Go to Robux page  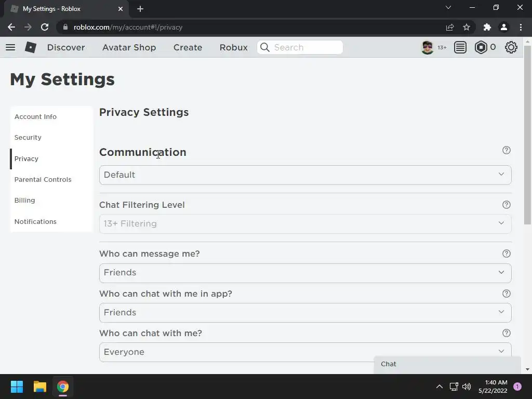point(233,47)
